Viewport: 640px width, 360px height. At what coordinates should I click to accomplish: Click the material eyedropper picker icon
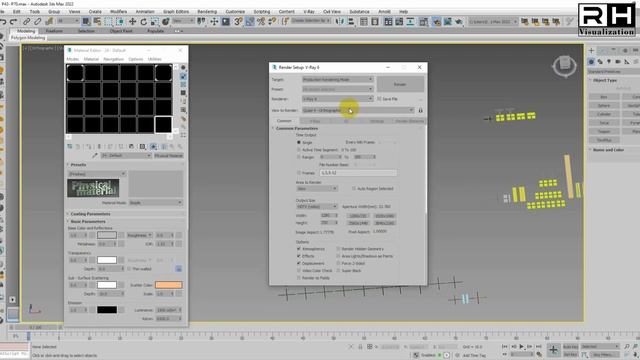pyautogui.click(x=95, y=156)
